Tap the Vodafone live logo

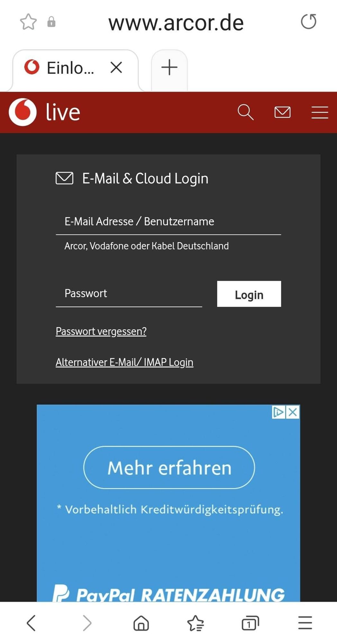pos(45,112)
